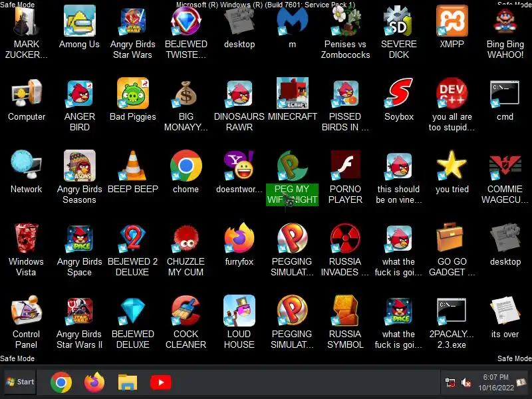532x399 pixels.
Task: Select the PISSED BIRDS IN ... icon
Action: 345,93
